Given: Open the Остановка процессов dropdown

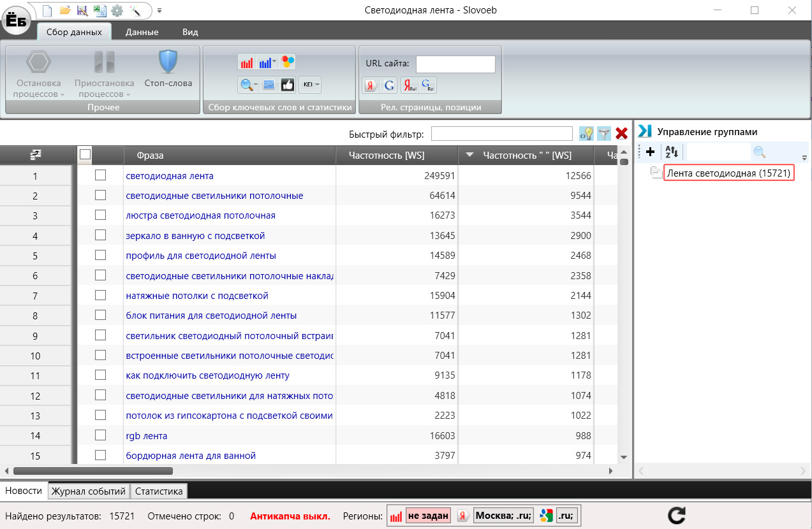Looking at the screenshot, I should [x=39, y=75].
